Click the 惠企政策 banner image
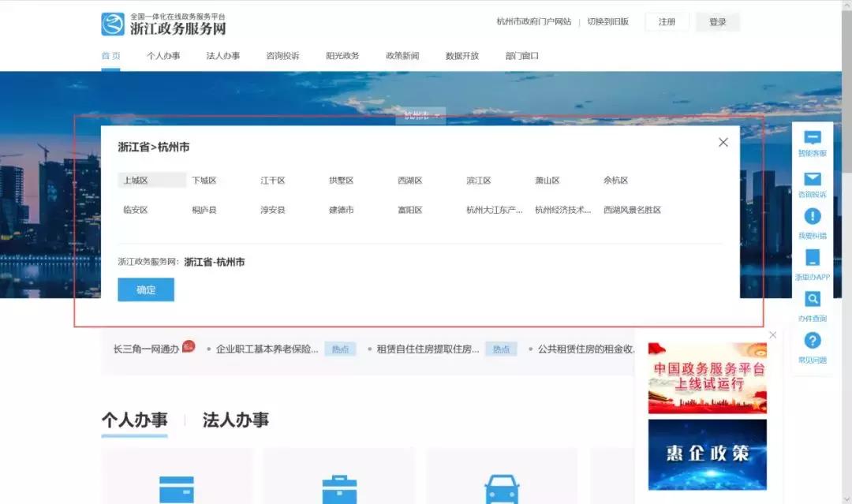 [x=706, y=454]
